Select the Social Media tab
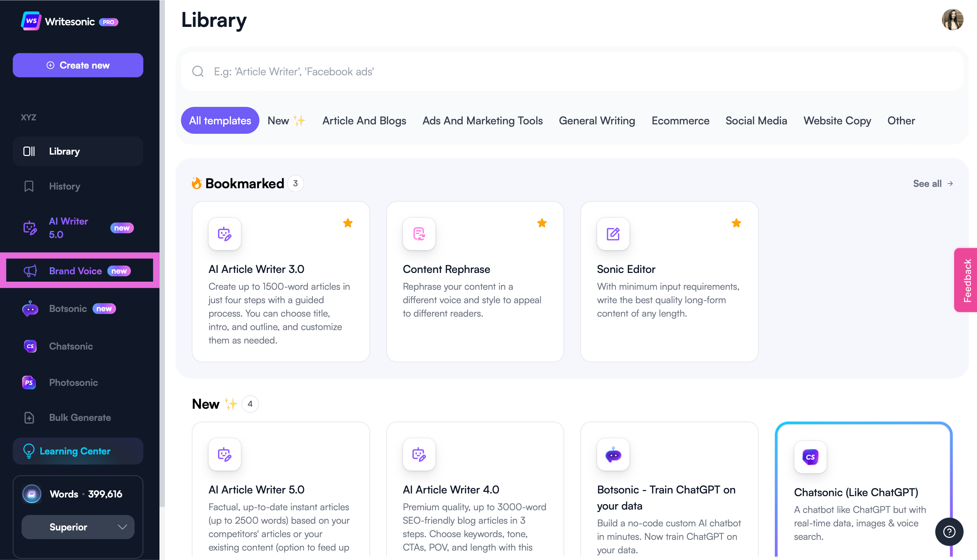Viewport: 977px width, 560px height. (x=756, y=120)
